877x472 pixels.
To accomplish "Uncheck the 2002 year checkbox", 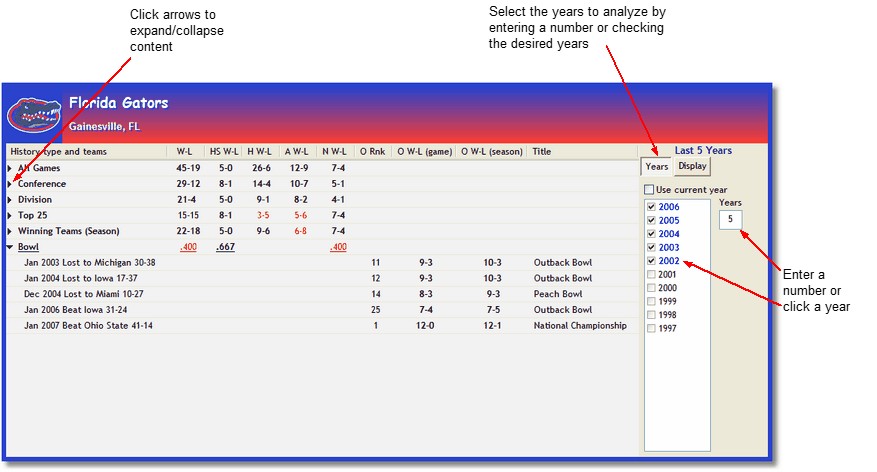I will pyautogui.click(x=651, y=261).
